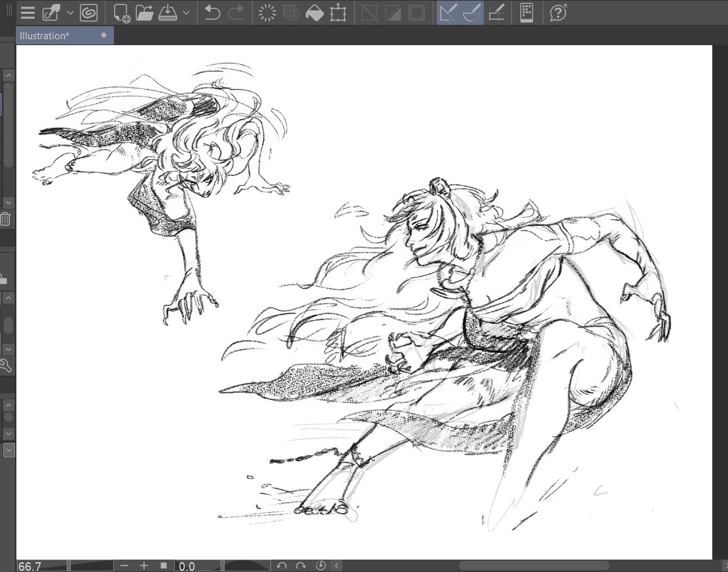Click horizontal scrollbar left arrow
728x572 pixels.
[x=337, y=565]
